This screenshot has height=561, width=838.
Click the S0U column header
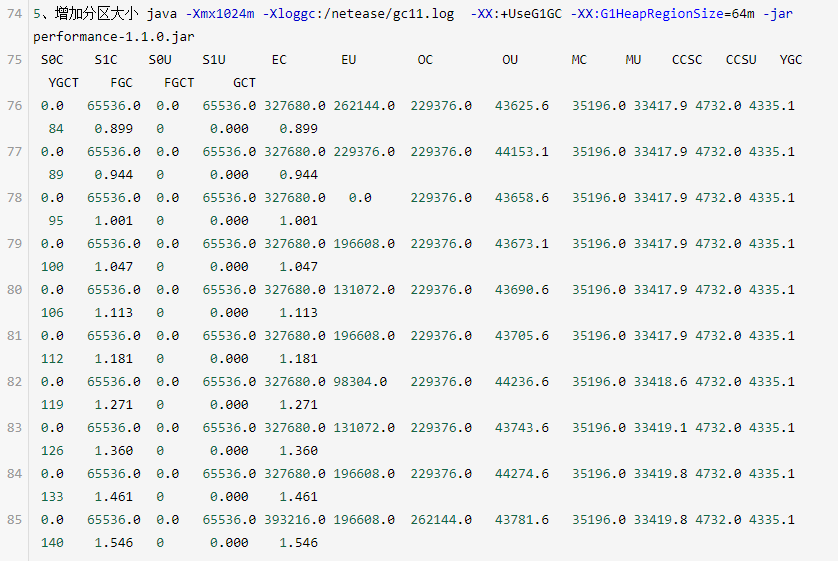pyautogui.click(x=160, y=59)
